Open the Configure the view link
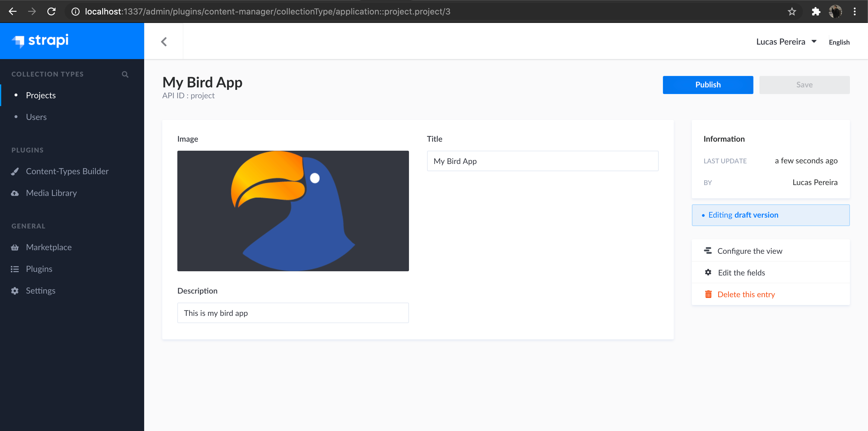This screenshot has width=868, height=431. [x=749, y=251]
